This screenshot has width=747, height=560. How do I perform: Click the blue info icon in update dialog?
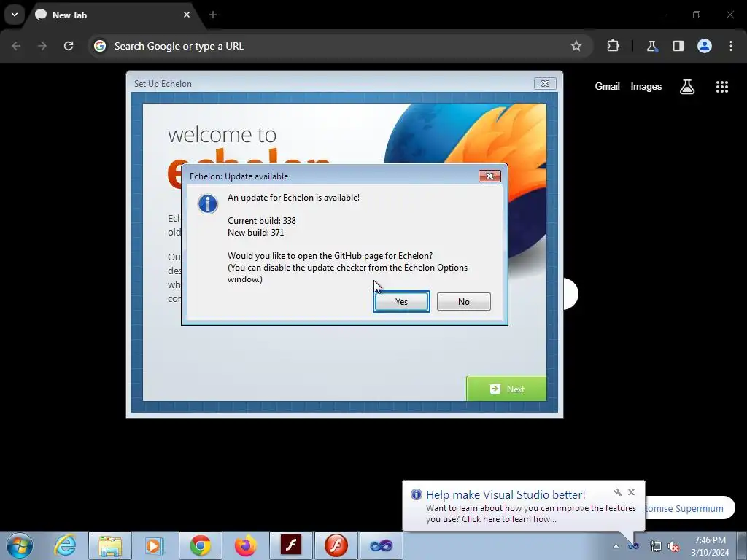208,204
